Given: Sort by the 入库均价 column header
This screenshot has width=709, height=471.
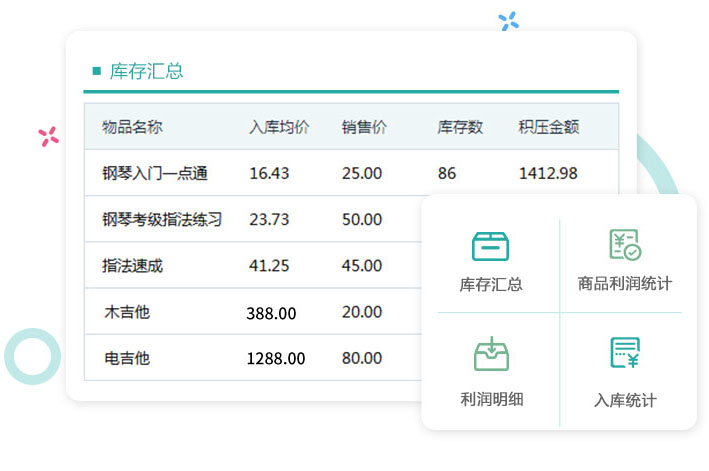Looking at the screenshot, I should (x=279, y=127).
